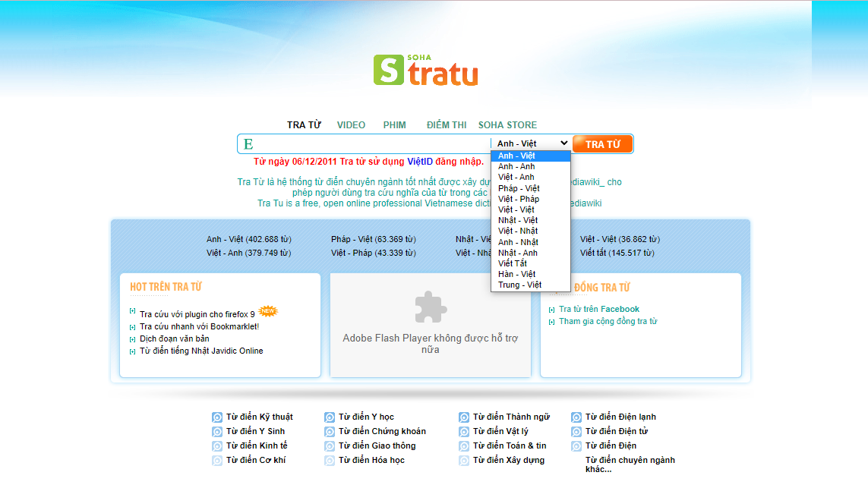Viewport: 868px width, 488px height.
Task: Click the icon beside Từ điển Kinh tế
Action: [217, 446]
